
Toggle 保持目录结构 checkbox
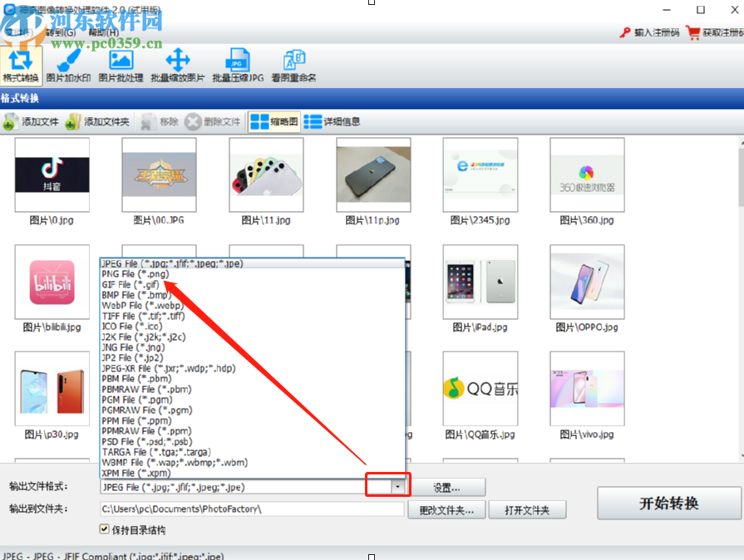105,529
